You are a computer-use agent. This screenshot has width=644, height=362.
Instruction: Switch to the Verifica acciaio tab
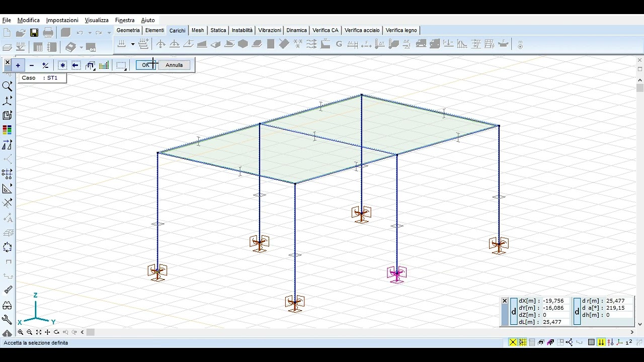point(362,30)
